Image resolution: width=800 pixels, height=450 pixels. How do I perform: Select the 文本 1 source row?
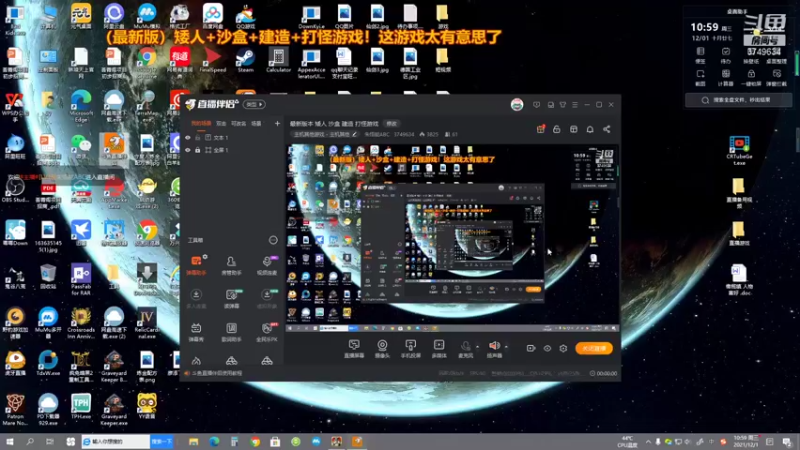(233, 138)
